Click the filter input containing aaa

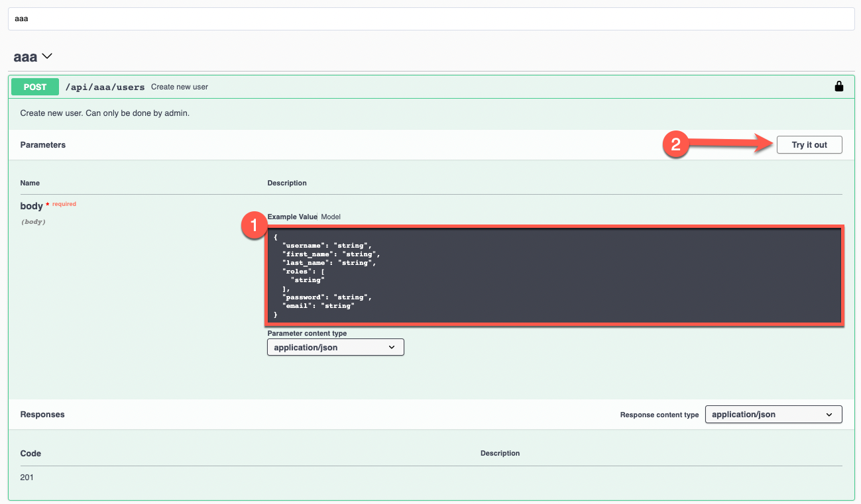pos(431,19)
